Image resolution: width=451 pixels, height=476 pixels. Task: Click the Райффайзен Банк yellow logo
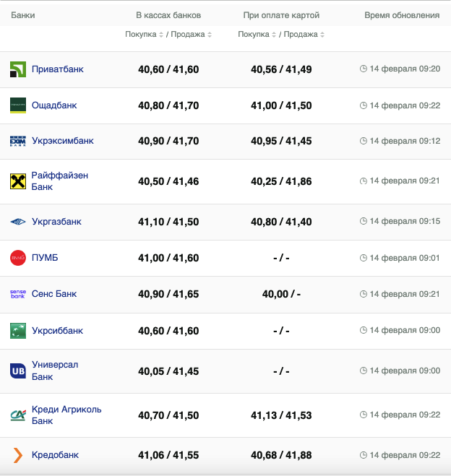coord(18,181)
